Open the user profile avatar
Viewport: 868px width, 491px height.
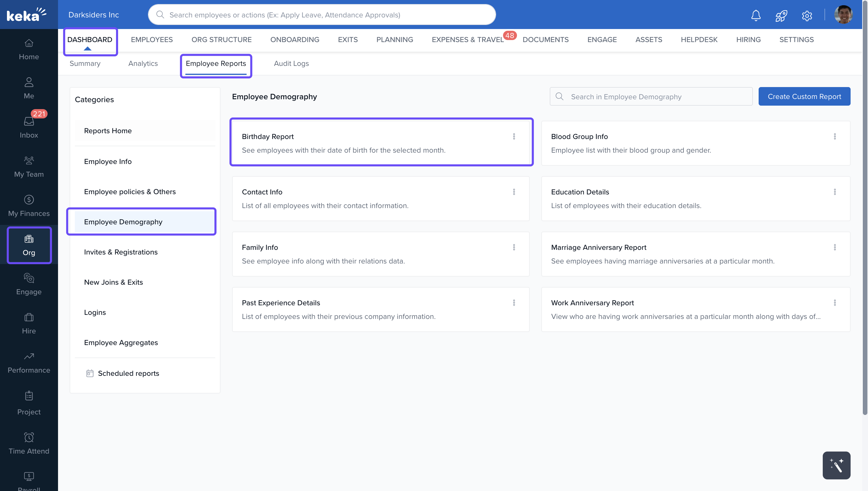(843, 15)
